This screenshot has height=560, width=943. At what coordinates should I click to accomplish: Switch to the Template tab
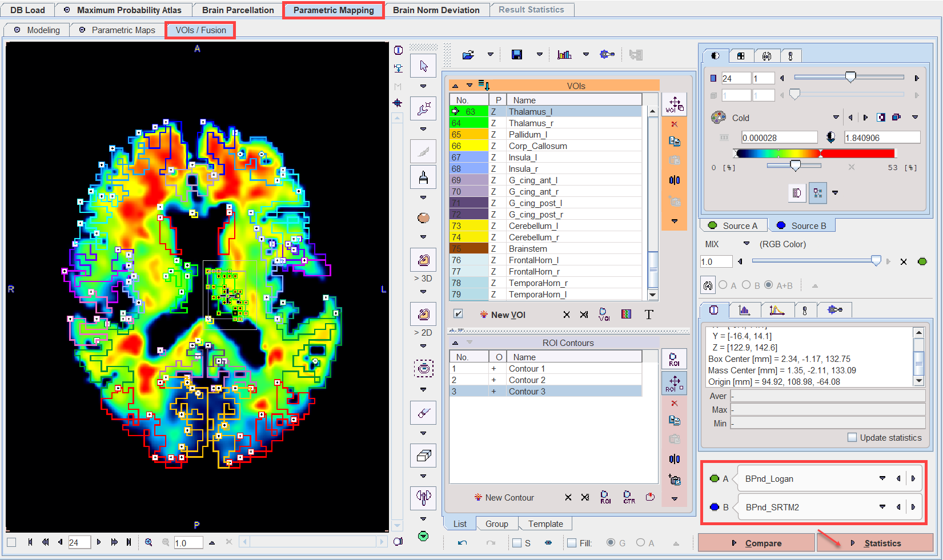545,523
